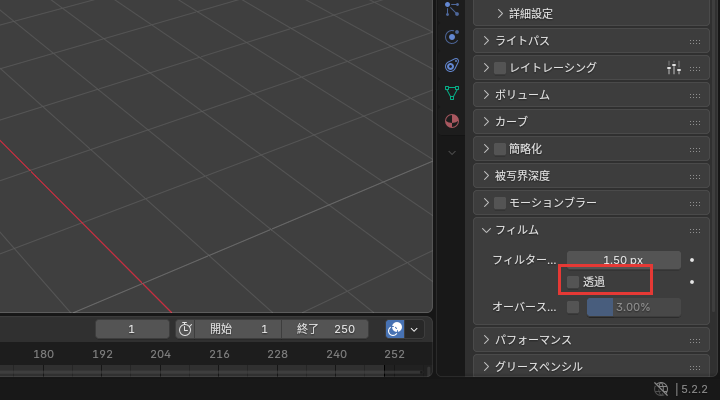Open the playback sync dropdown arrow
Image resolution: width=720 pixels, height=400 pixels.
(x=414, y=329)
